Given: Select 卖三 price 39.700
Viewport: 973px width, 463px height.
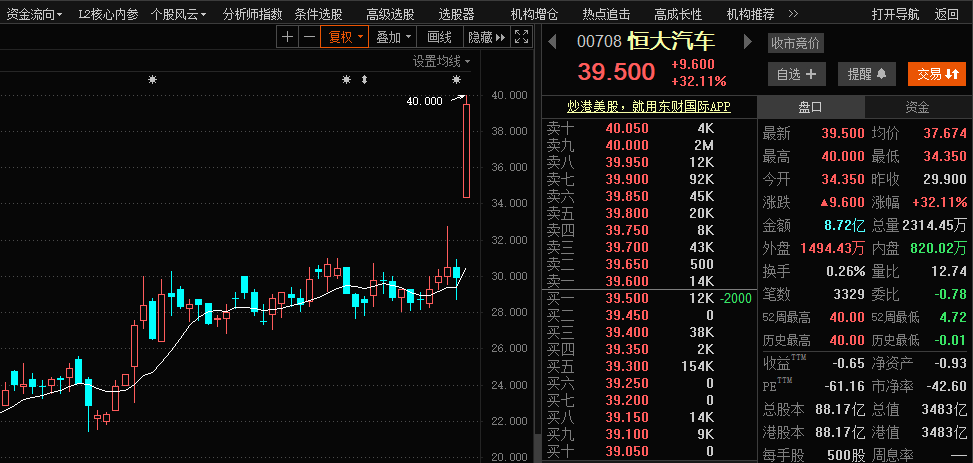Looking at the screenshot, I should pos(627,247).
